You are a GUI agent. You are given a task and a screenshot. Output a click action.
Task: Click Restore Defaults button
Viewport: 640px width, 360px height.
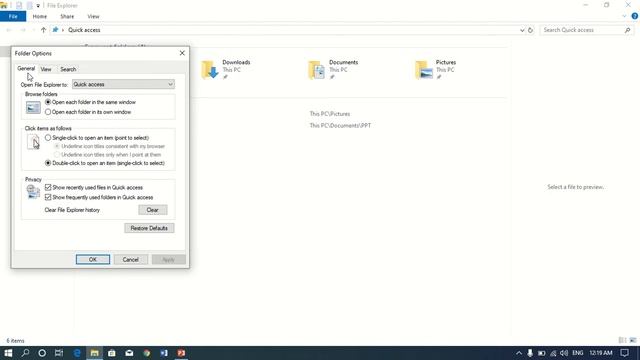coord(149,228)
